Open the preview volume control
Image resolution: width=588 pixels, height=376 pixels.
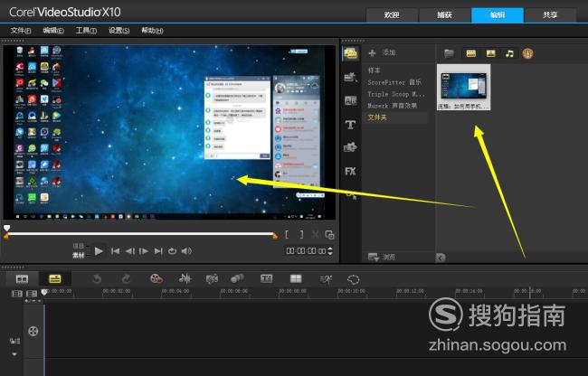[186, 251]
